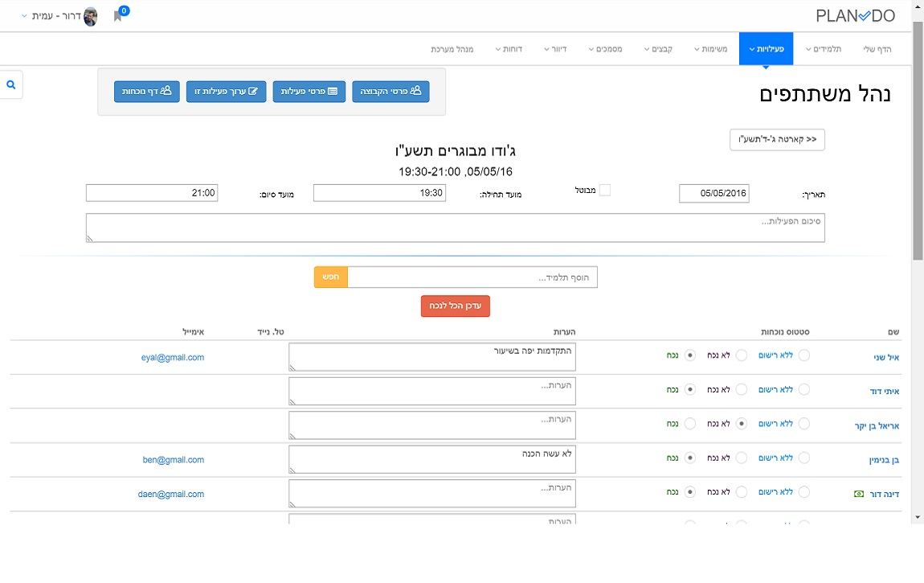Open פרטי הקבוצה group details
The width and height of the screenshot is (924, 583).
click(x=390, y=92)
